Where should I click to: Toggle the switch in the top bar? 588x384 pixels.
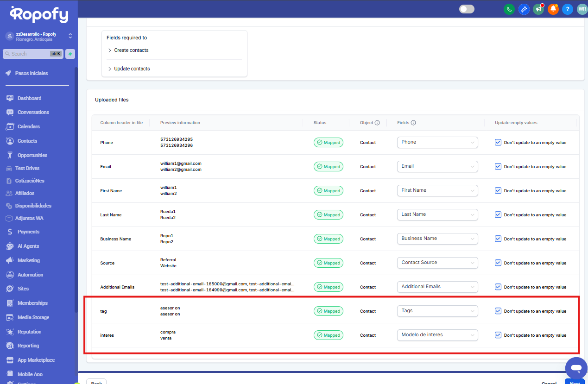[467, 9]
